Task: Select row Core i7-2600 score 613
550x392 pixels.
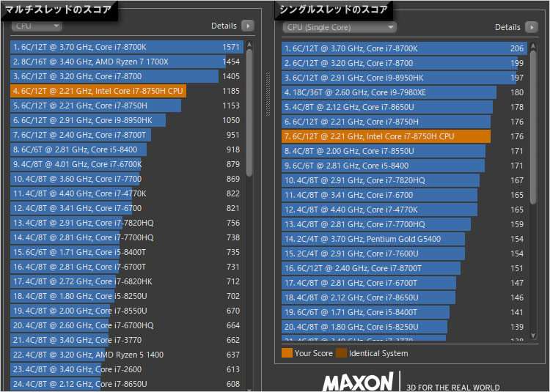Action: pos(127,369)
